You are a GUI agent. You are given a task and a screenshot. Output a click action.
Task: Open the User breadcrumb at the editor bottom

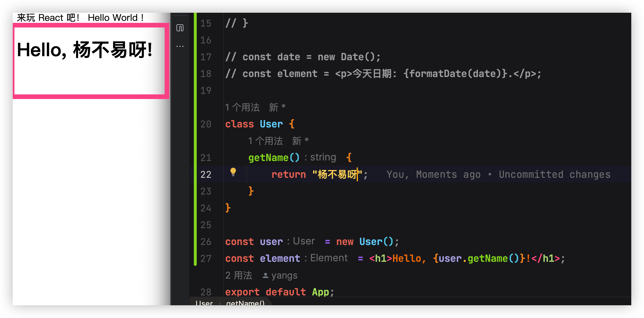pyautogui.click(x=204, y=304)
